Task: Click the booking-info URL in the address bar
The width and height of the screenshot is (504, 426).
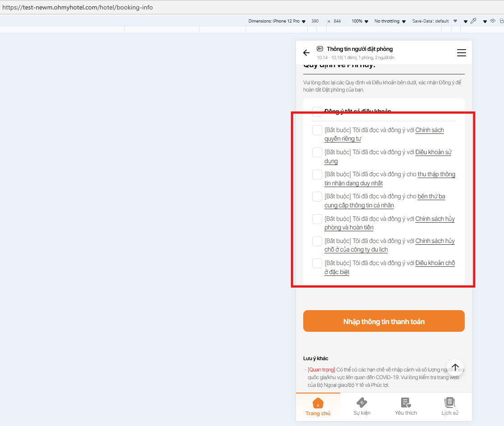Action: click(78, 7)
